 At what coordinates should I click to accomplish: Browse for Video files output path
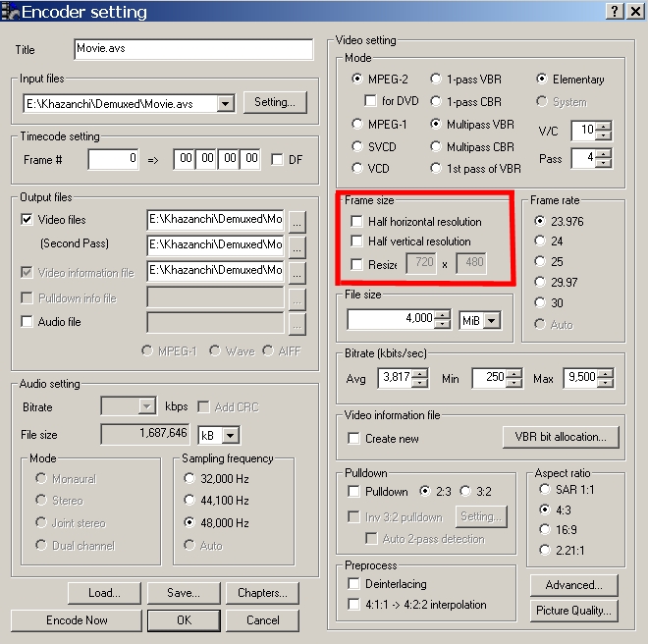click(297, 221)
